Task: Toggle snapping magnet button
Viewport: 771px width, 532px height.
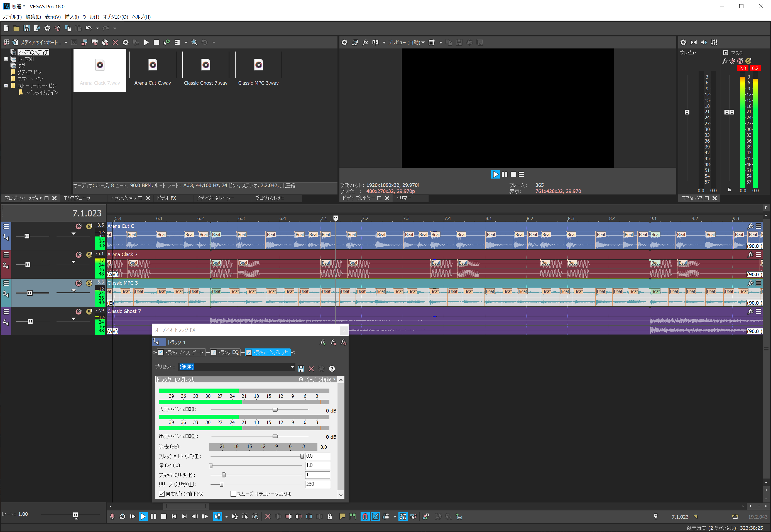Action: [x=365, y=516]
